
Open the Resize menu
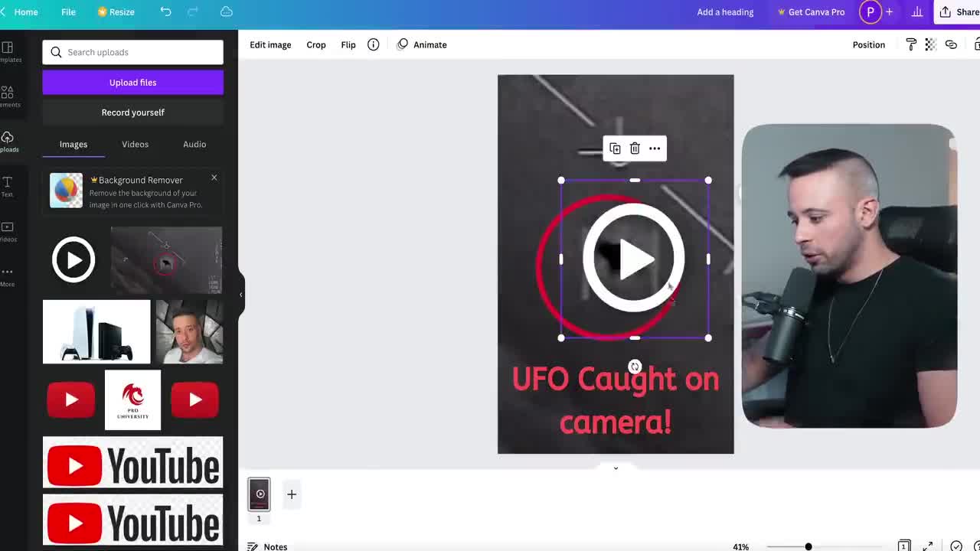tap(116, 11)
